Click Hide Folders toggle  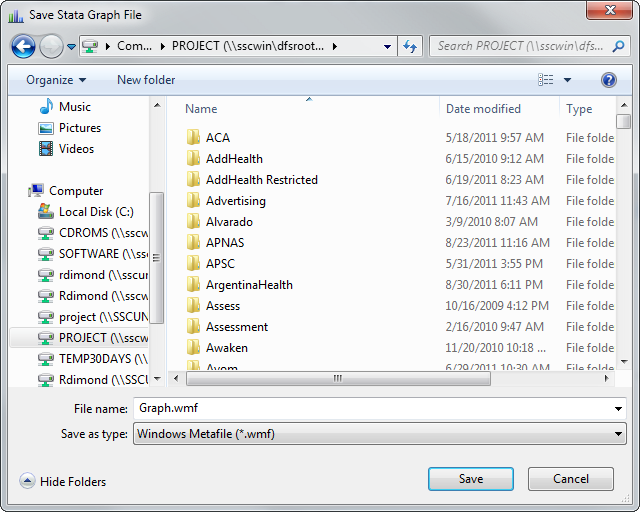[x=63, y=481]
